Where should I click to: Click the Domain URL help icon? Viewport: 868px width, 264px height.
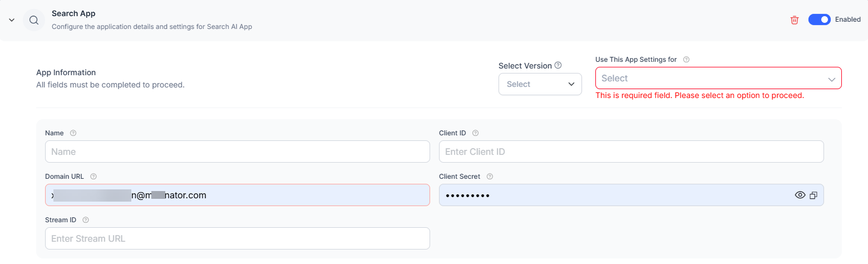(93, 177)
